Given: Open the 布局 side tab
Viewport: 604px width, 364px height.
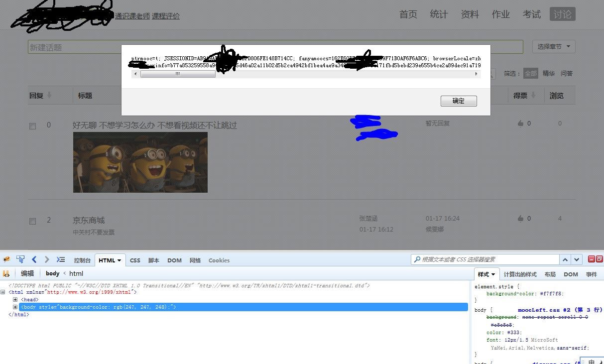Looking at the screenshot, I should pyautogui.click(x=550, y=274).
